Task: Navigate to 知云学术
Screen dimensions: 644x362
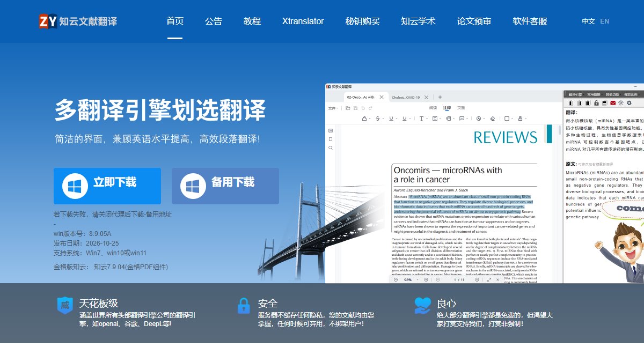Action: (x=419, y=21)
